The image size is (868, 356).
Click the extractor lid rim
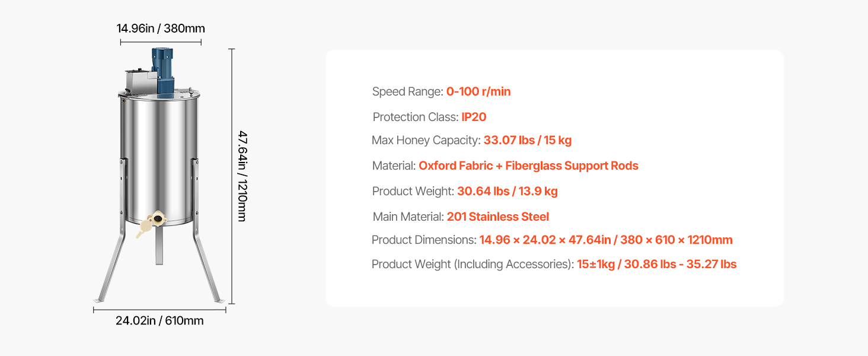pos(159,94)
